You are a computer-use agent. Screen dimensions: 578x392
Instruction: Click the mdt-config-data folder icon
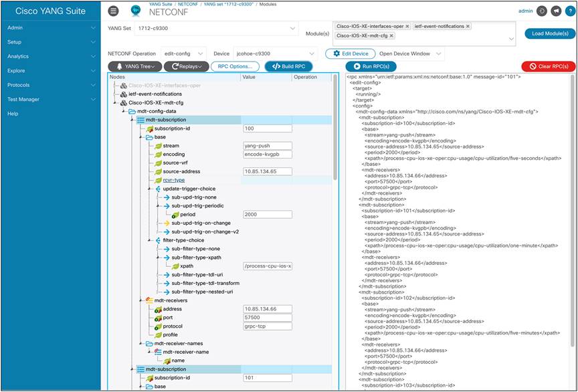click(x=132, y=111)
